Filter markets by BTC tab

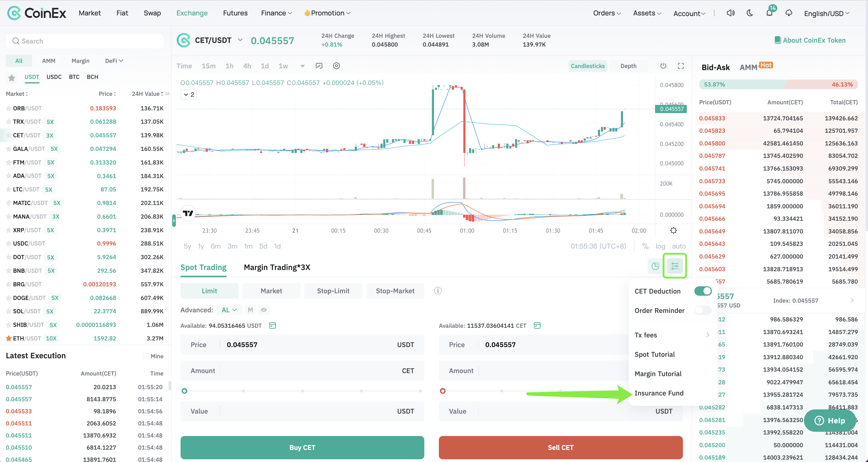74,77
